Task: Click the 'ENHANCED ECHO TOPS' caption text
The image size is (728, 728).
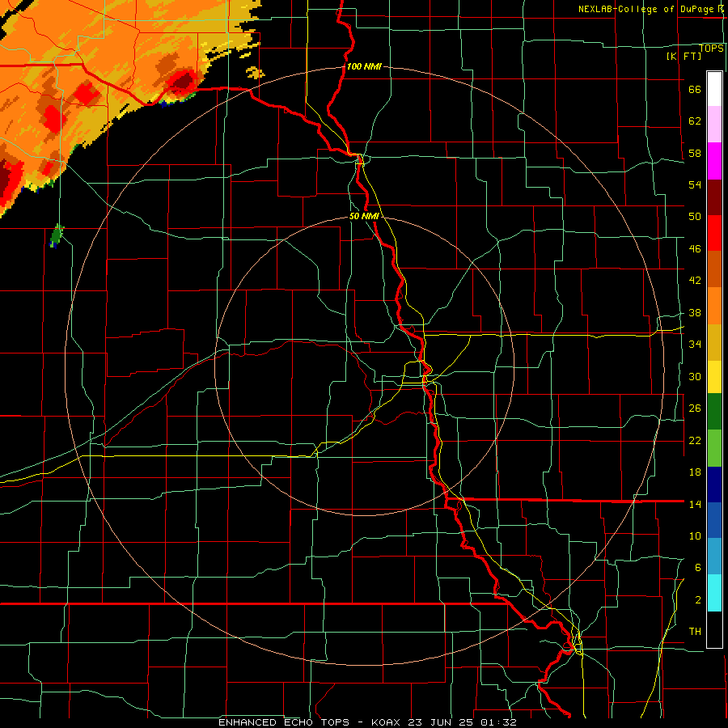Action: (x=284, y=722)
